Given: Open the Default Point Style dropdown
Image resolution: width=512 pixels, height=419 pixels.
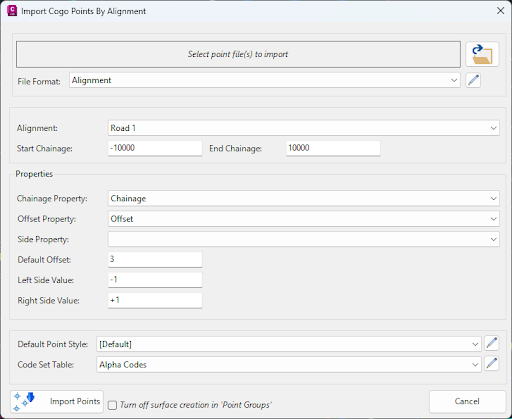Looking at the screenshot, I should [289, 344].
